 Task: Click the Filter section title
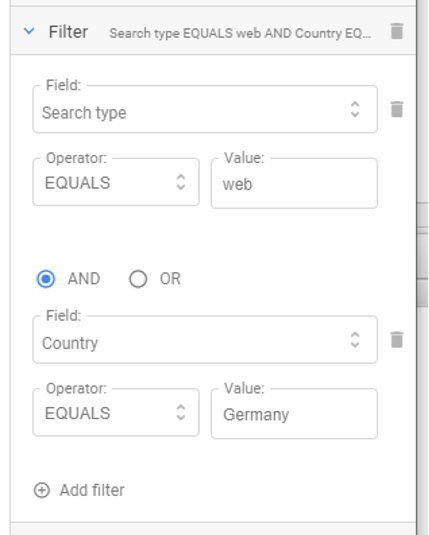68,32
